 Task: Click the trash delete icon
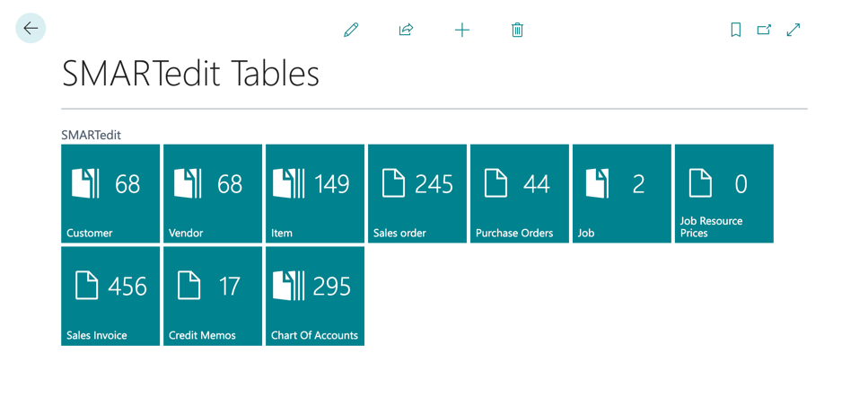click(517, 30)
